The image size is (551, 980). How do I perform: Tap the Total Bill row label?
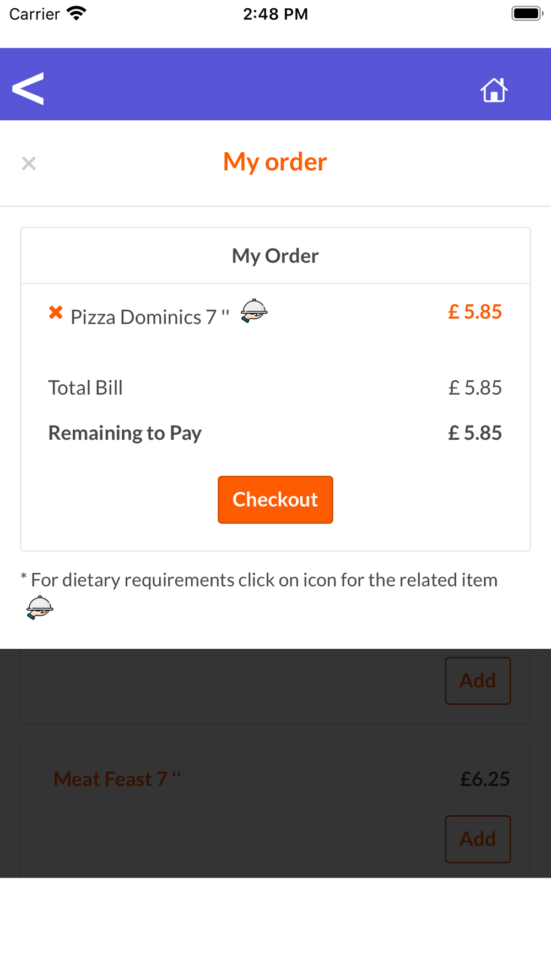pos(85,387)
